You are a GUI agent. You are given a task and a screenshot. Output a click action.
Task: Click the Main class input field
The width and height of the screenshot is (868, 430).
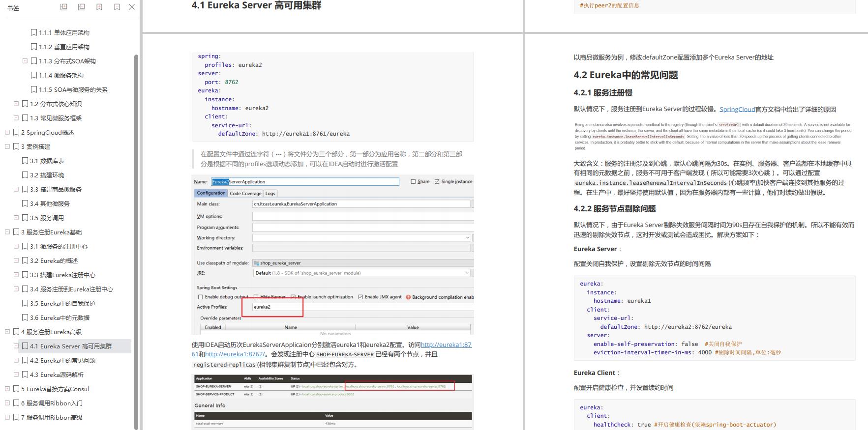click(361, 203)
